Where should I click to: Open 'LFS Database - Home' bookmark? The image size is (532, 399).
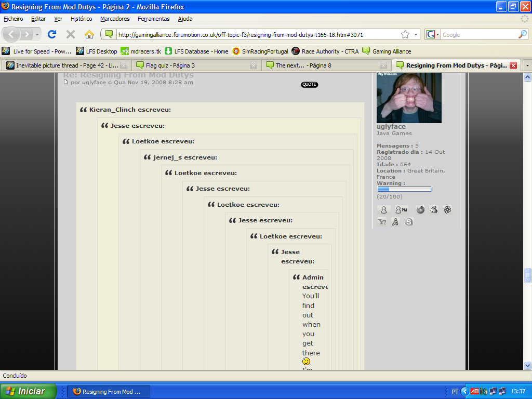click(196, 51)
